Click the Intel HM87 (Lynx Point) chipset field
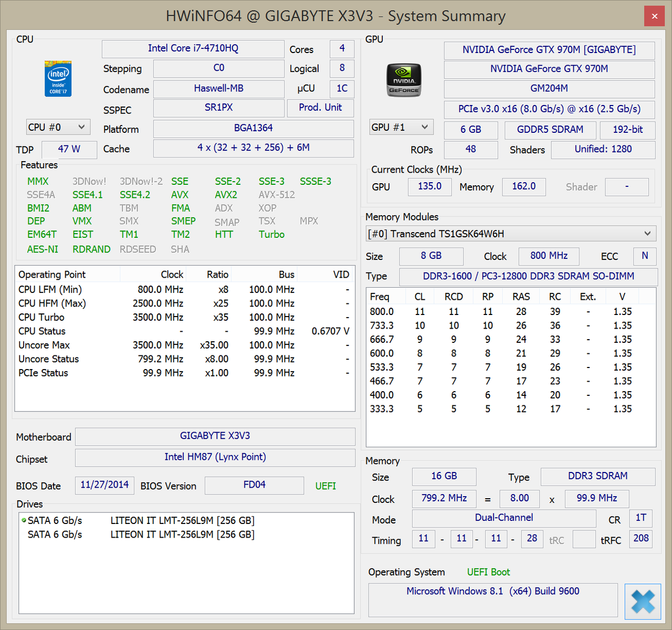This screenshot has width=672, height=630. [215, 457]
